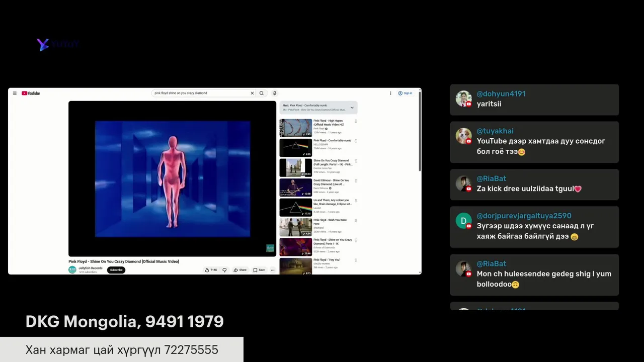Open more options for Full Length Parts I-IX video
Viewport: 644px width, 362px height.
(x=356, y=161)
